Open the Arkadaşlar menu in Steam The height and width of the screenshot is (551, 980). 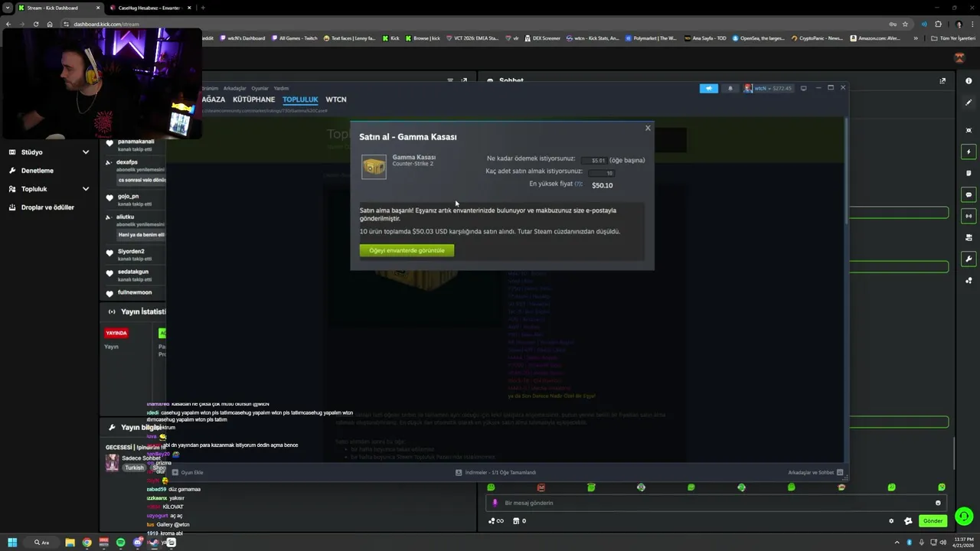click(x=235, y=88)
